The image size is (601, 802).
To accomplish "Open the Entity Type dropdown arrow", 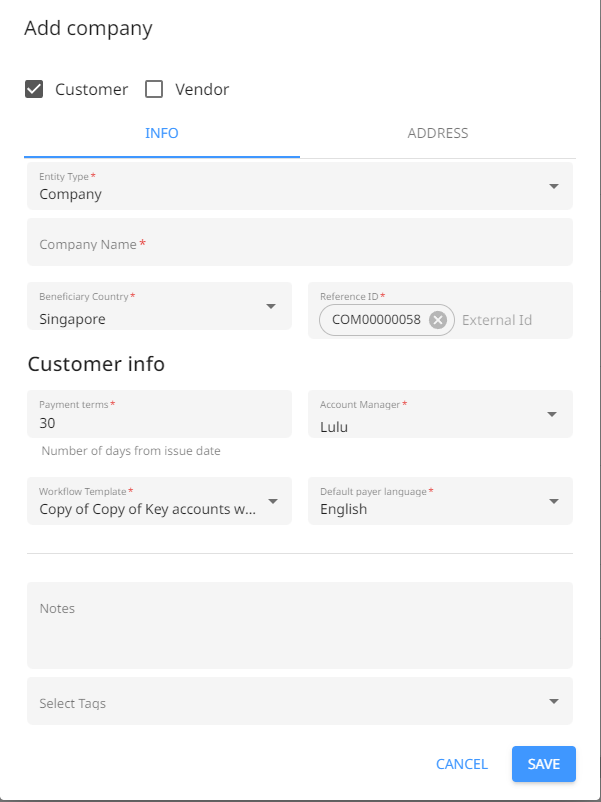I will coord(553,186).
